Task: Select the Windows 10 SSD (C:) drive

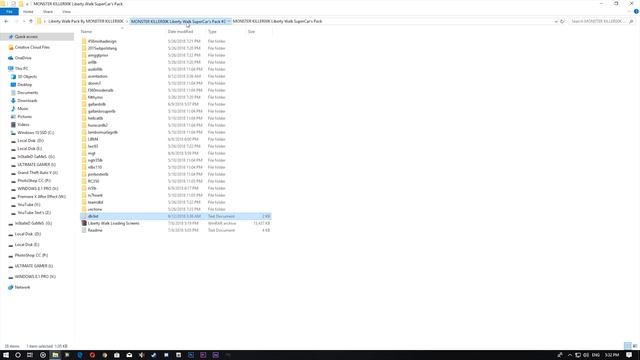Action: tap(36, 133)
